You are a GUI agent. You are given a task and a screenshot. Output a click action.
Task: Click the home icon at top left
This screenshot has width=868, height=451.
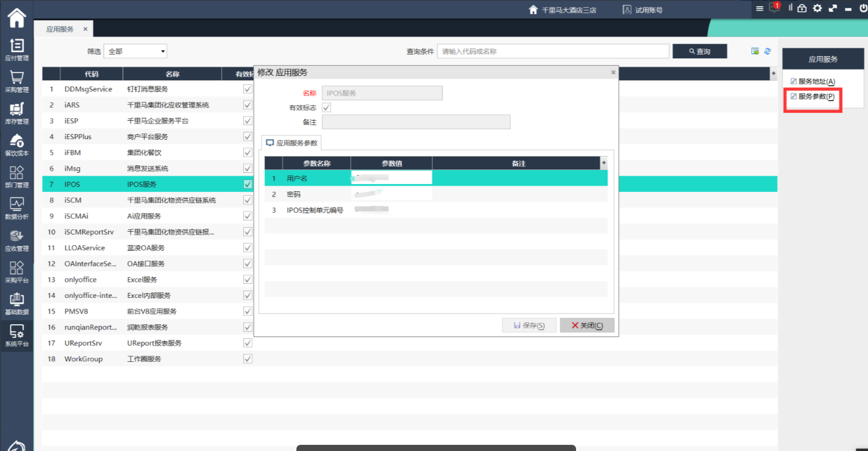coord(16,17)
